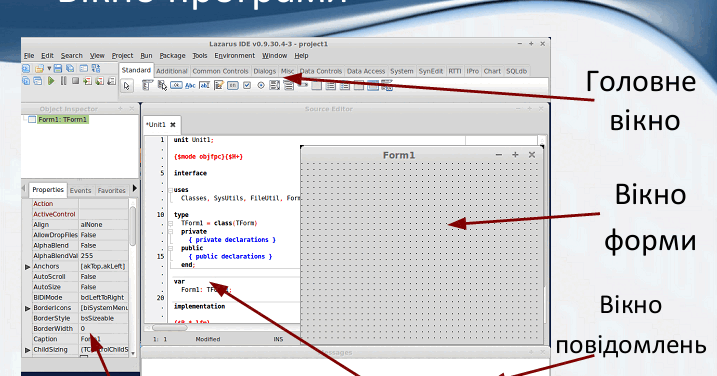The image size is (717, 376).
Task: Click the Align value alNone
Action: click(91, 225)
